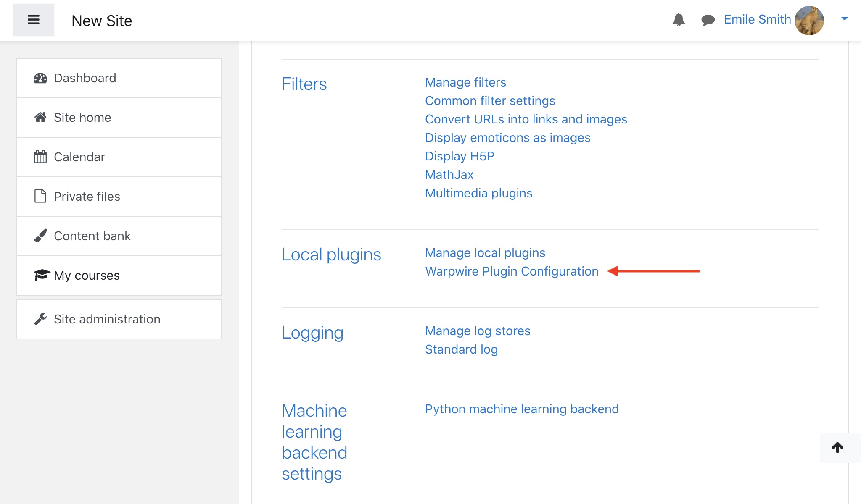Select My courses in navigation drawer
The image size is (861, 504).
(87, 276)
